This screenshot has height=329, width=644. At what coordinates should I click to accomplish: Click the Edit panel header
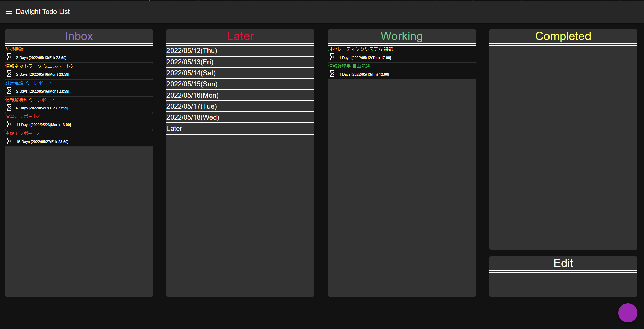563,263
